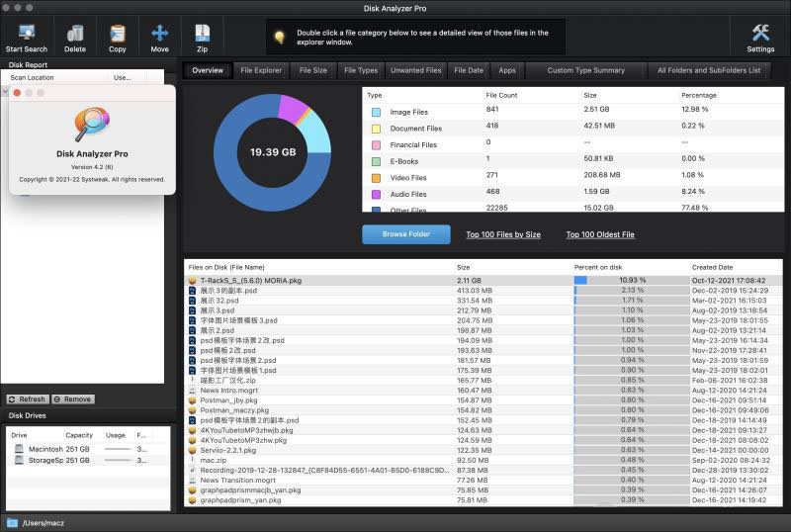
Task: Open the Custom Type Summary tab
Action: click(x=585, y=70)
